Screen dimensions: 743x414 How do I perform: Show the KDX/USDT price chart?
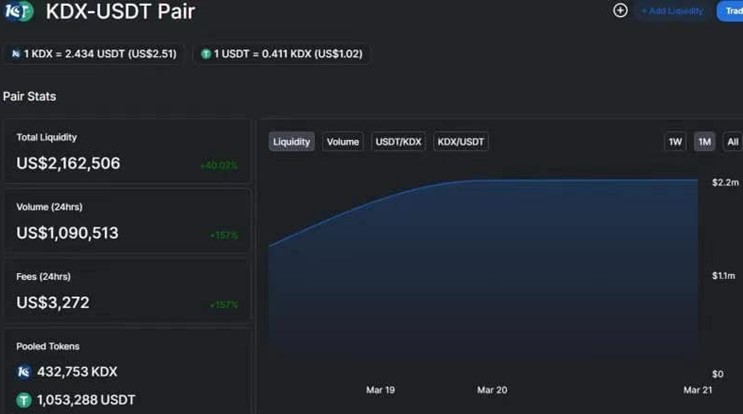[x=461, y=142]
